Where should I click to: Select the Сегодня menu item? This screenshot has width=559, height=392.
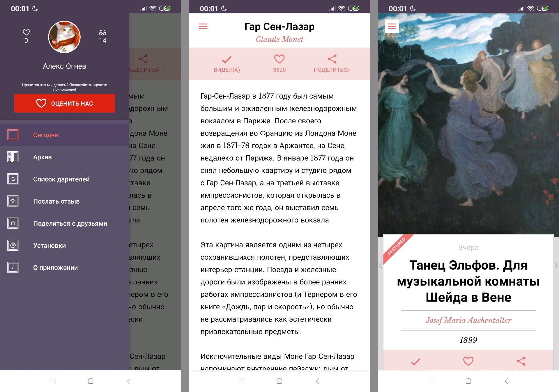[65, 135]
